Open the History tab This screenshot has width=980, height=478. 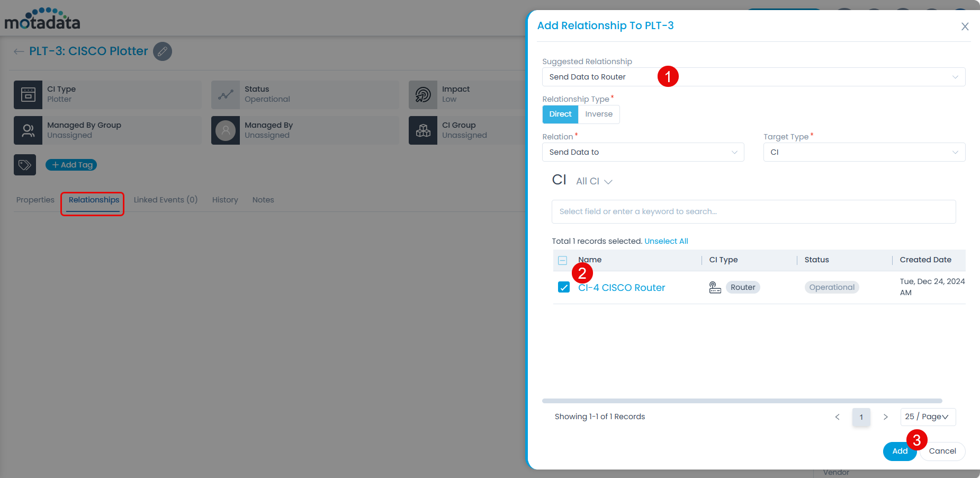[x=225, y=200]
